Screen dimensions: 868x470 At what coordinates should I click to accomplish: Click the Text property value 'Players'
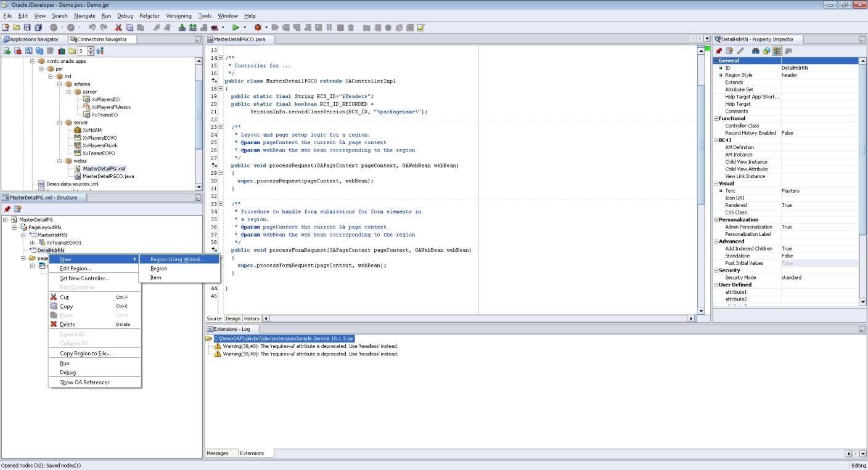tap(819, 191)
